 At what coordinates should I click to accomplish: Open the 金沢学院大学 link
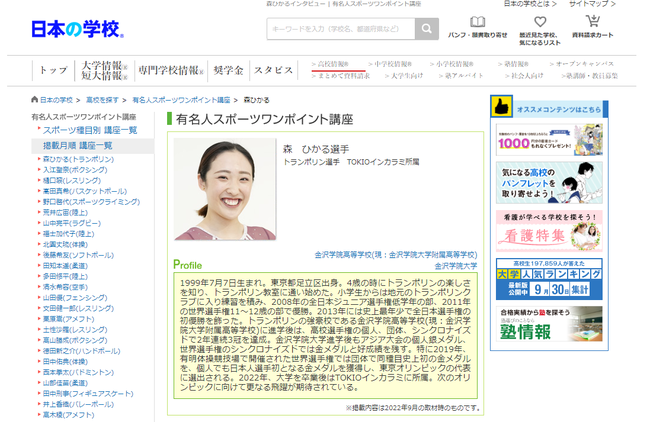click(456, 267)
